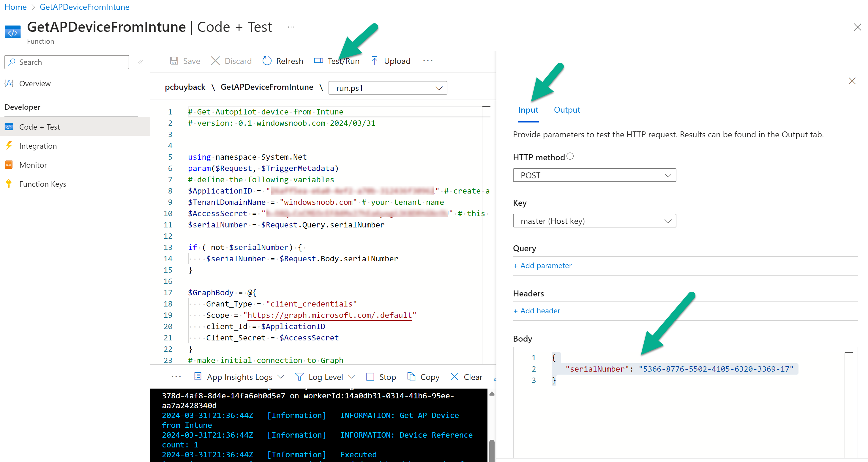Switch to the Input tab

coord(528,110)
